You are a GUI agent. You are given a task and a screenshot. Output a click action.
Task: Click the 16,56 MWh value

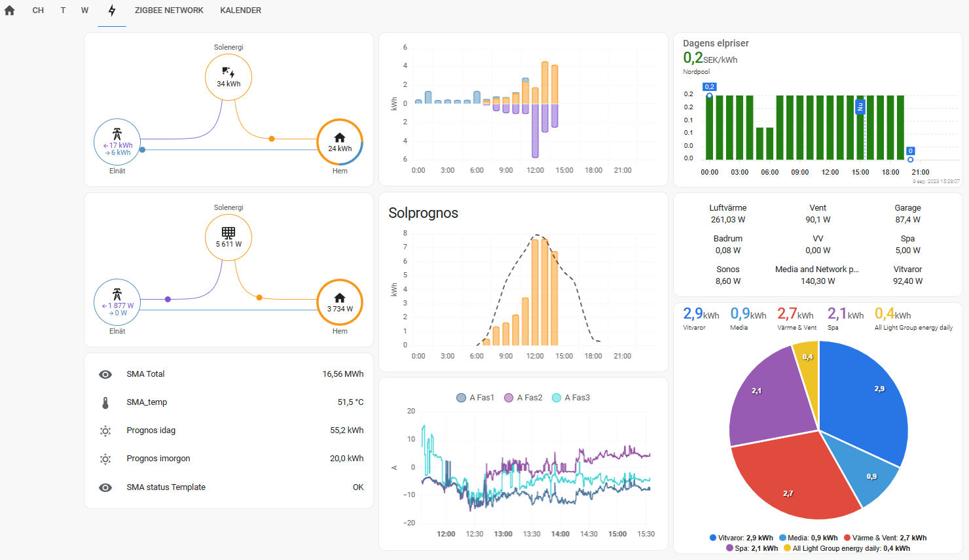point(342,374)
